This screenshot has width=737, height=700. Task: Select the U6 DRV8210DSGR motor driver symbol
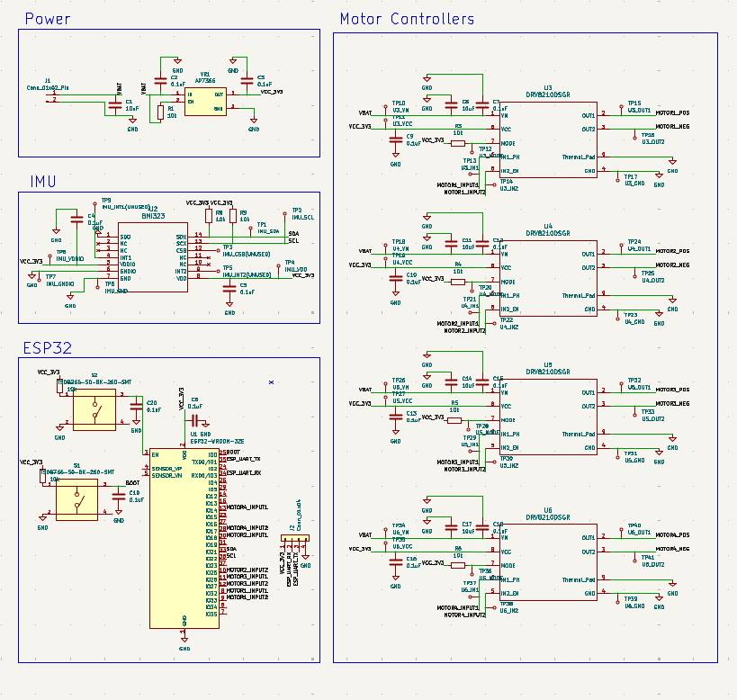point(548,562)
